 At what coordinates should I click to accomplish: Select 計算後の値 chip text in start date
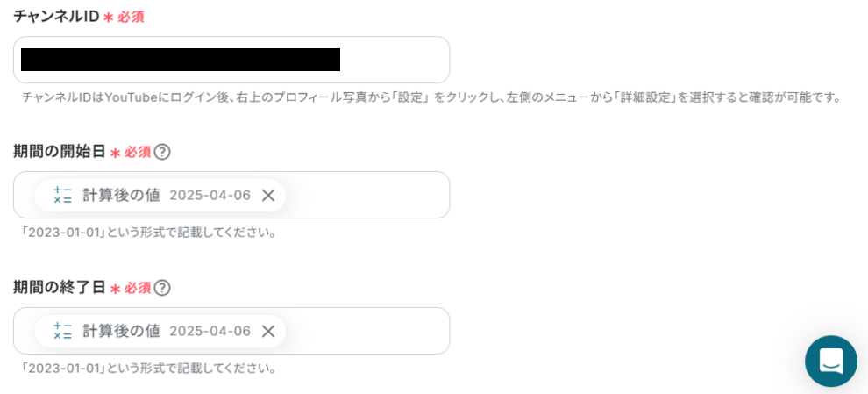(121, 195)
